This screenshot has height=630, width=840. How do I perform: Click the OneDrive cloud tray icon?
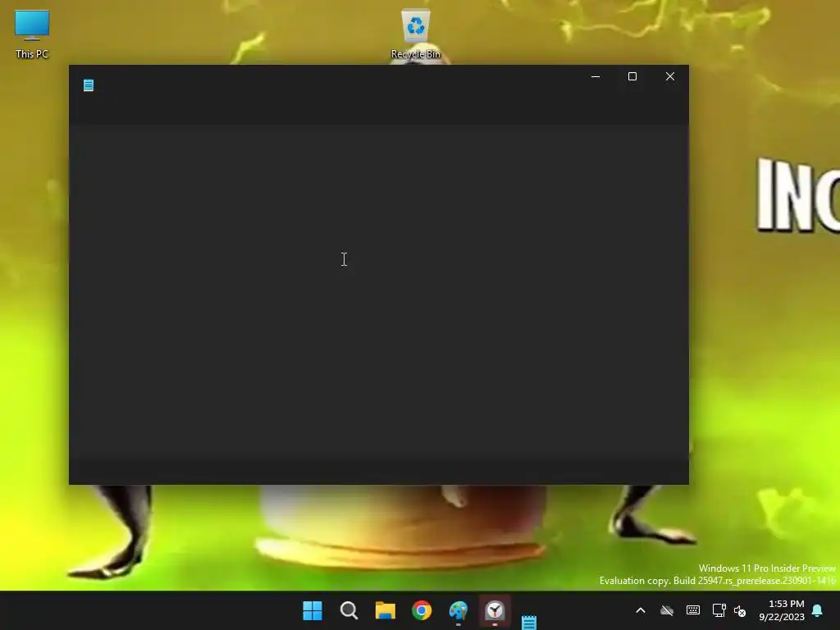[x=666, y=610]
